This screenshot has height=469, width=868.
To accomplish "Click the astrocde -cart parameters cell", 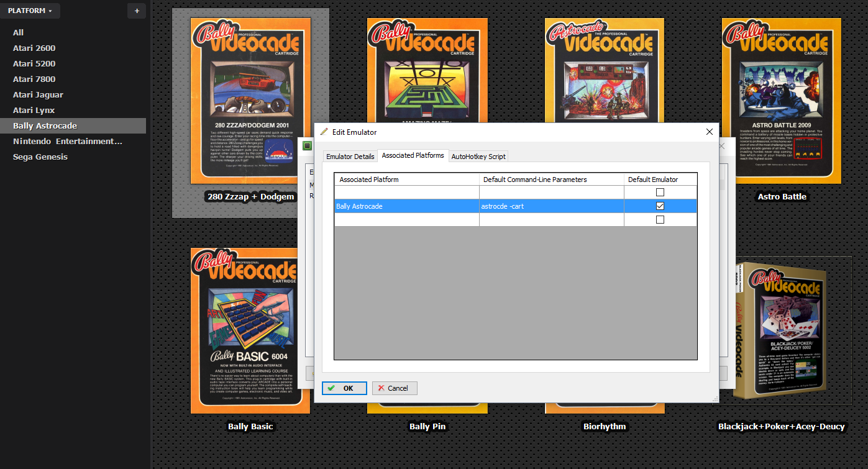I will pos(552,206).
